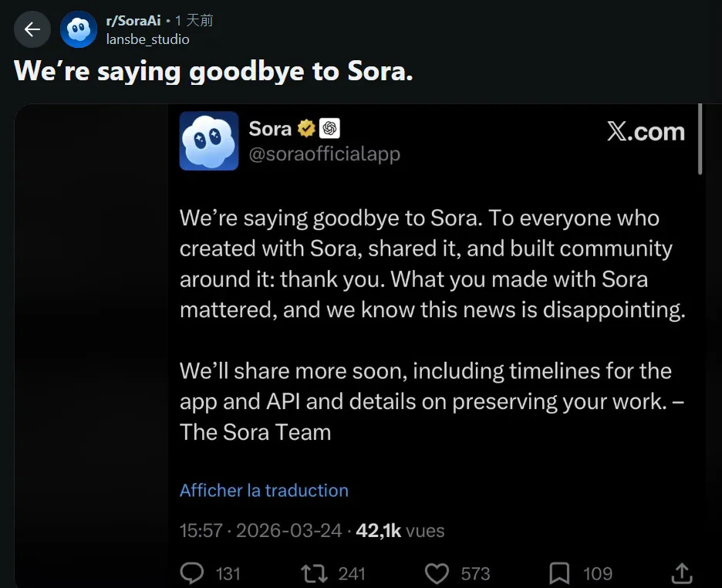The width and height of the screenshot is (722, 588).
Task: Click the gold verified badge
Action: point(306,129)
